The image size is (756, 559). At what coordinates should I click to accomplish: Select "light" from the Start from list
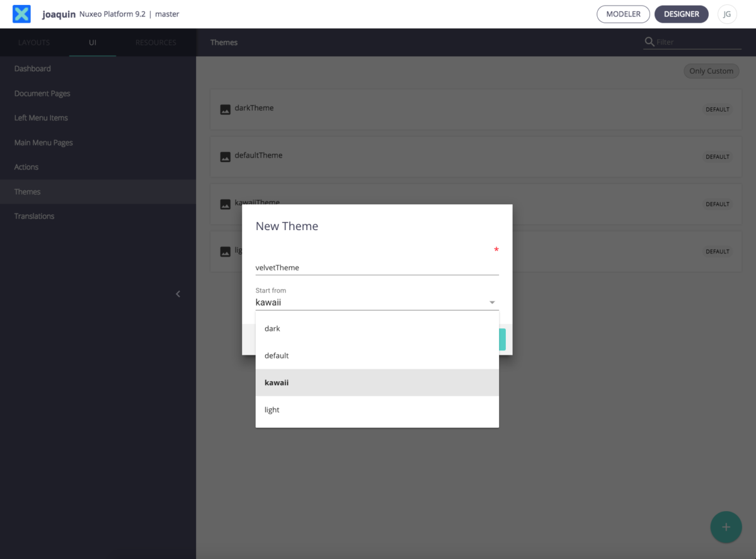272,410
